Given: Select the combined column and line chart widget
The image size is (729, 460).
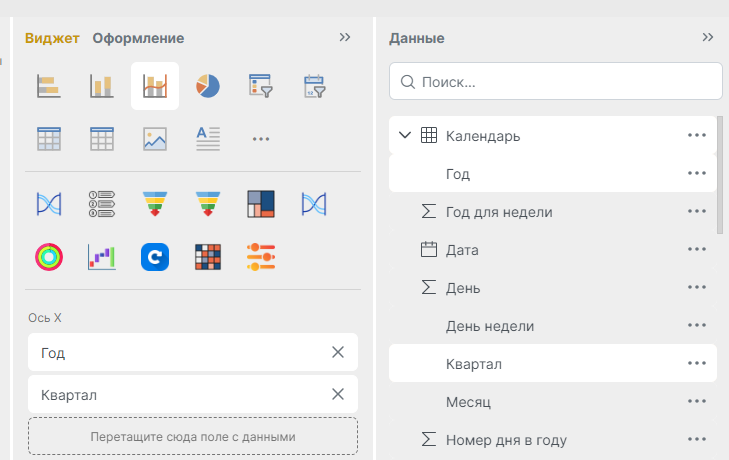Looking at the screenshot, I should 155,86.
